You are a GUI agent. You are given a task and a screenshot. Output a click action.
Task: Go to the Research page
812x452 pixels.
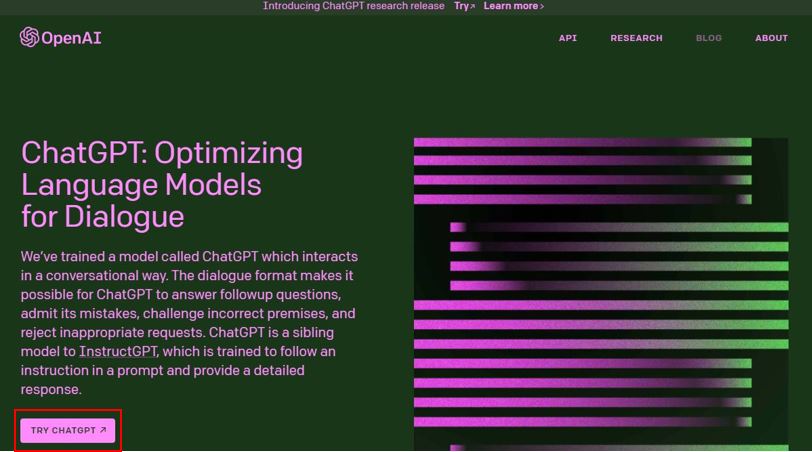tap(636, 38)
